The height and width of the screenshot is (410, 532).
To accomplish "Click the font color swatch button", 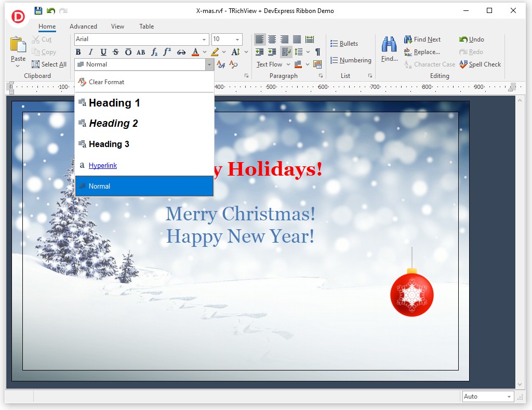I will click(195, 52).
